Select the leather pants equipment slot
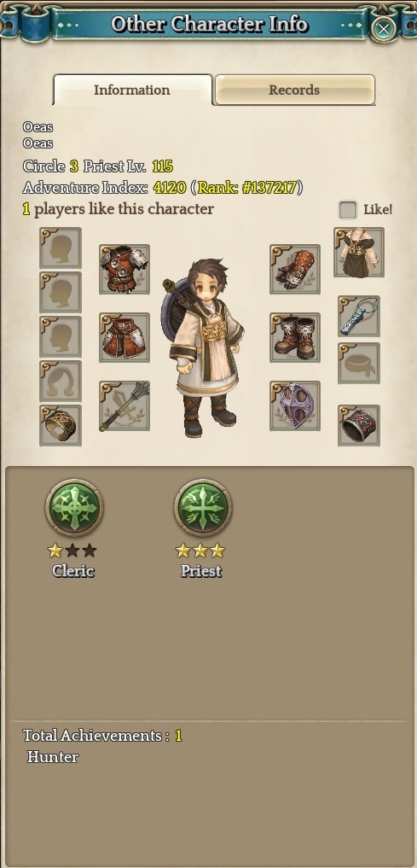Image resolution: width=417 pixels, height=868 pixels. pyautogui.click(x=125, y=337)
